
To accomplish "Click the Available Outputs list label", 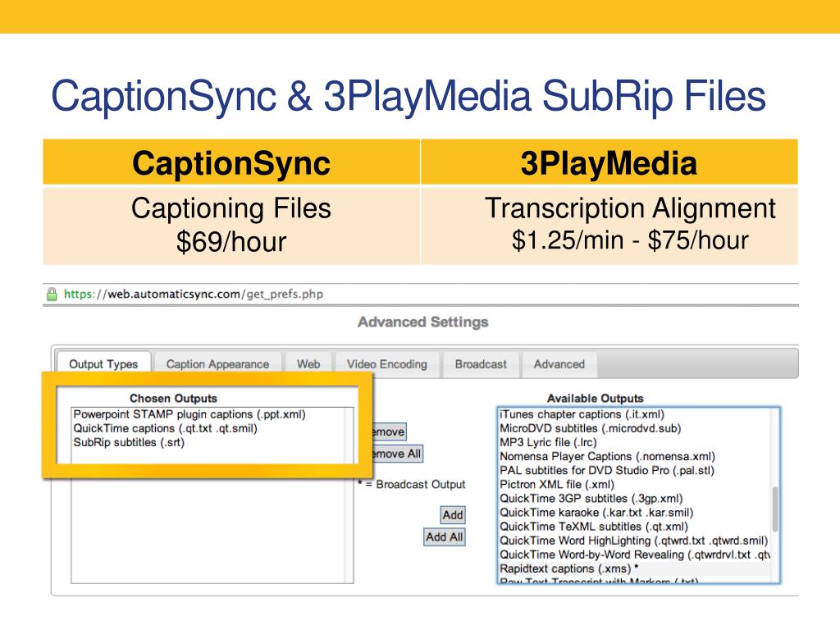I will (596, 398).
